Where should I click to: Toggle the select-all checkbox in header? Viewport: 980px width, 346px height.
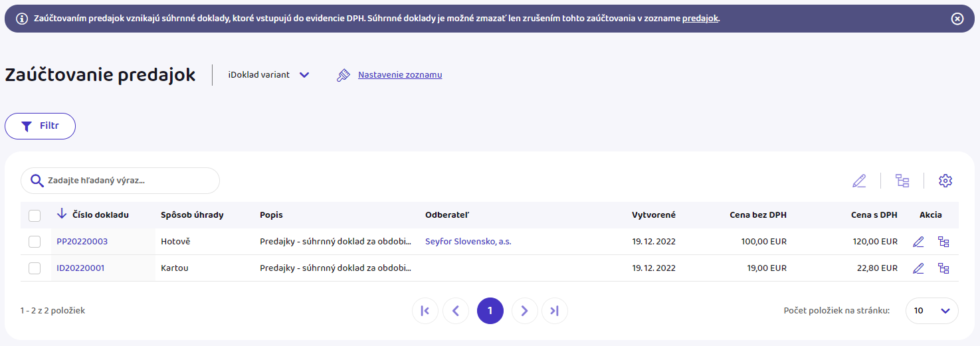point(35,215)
